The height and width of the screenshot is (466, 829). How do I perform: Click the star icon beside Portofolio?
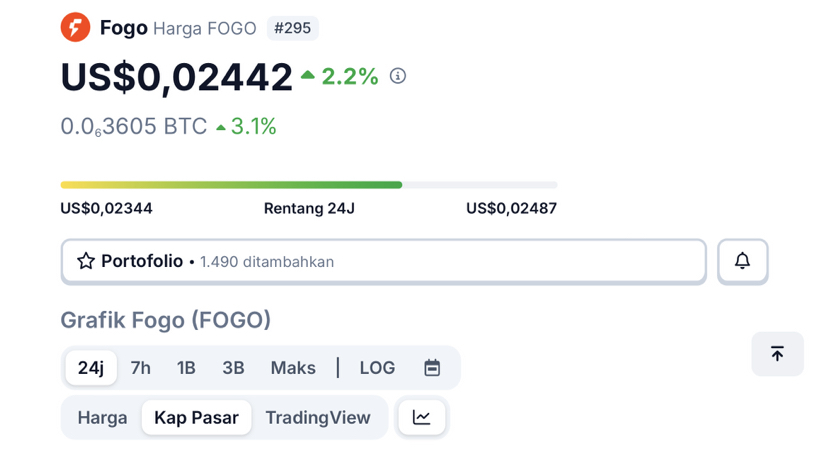point(86,261)
